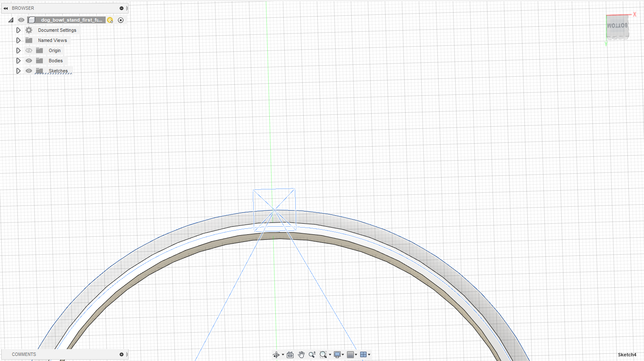Click the Look At tool icon
The image size is (644, 361).
(290, 355)
